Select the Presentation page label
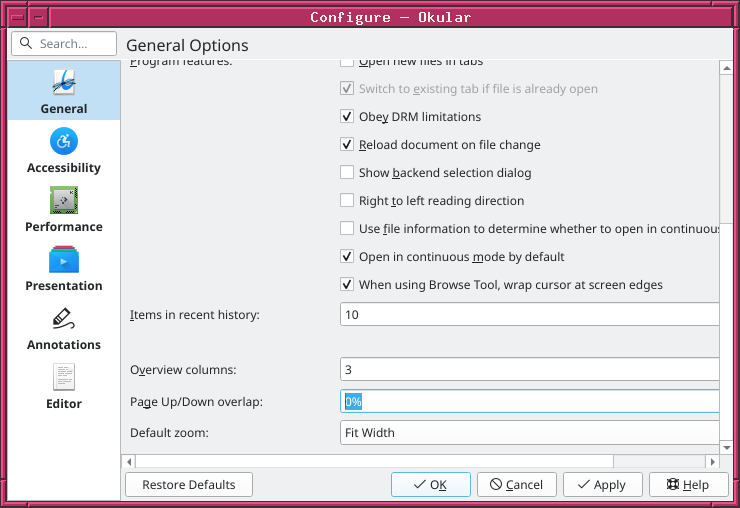740x508 pixels. (x=64, y=286)
